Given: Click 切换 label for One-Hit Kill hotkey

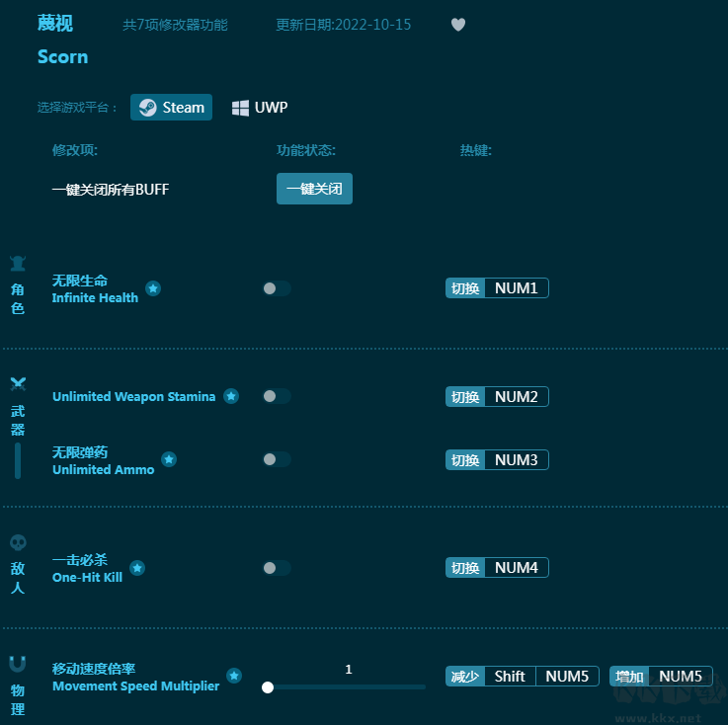Looking at the screenshot, I should click(x=465, y=568).
